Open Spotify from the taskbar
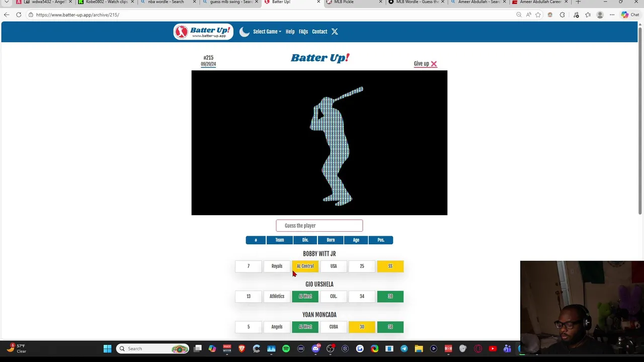Image resolution: width=644 pixels, height=362 pixels. pos(286,349)
